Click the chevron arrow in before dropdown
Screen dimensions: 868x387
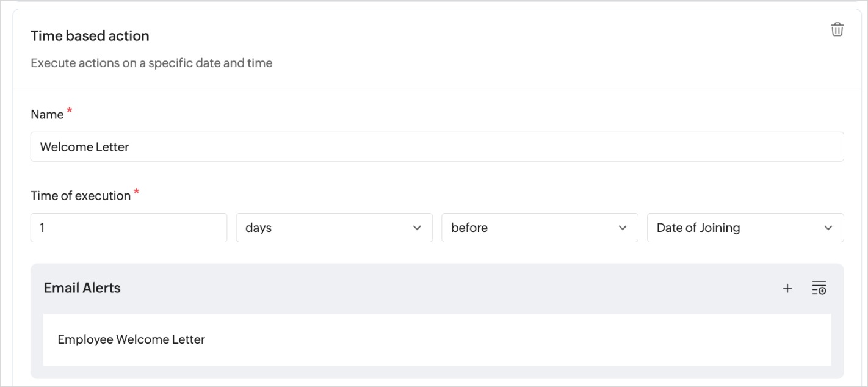pyautogui.click(x=623, y=228)
